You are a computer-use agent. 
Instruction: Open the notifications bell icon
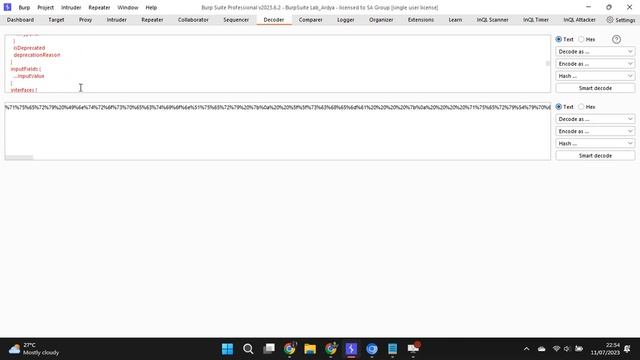627,349
